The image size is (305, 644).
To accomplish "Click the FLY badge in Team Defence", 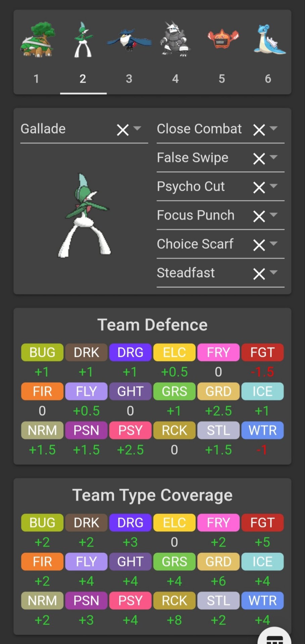I will pyautogui.click(x=86, y=391).
